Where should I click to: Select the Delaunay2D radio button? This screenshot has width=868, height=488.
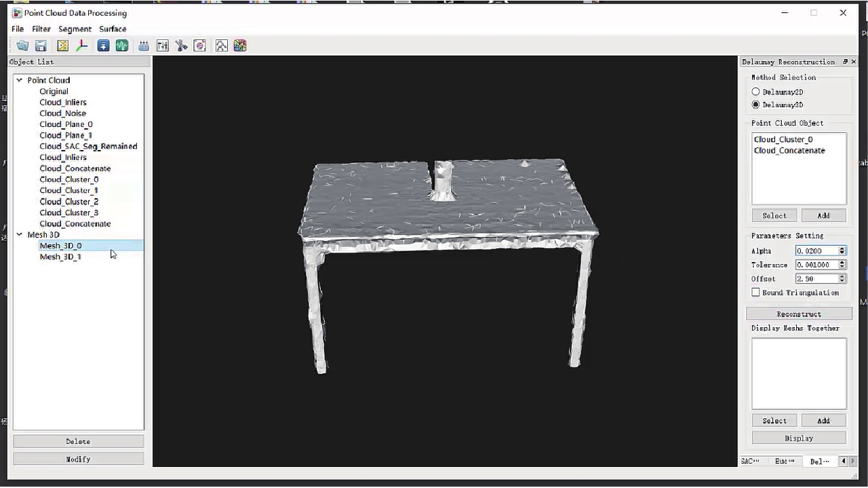tap(755, 92)
